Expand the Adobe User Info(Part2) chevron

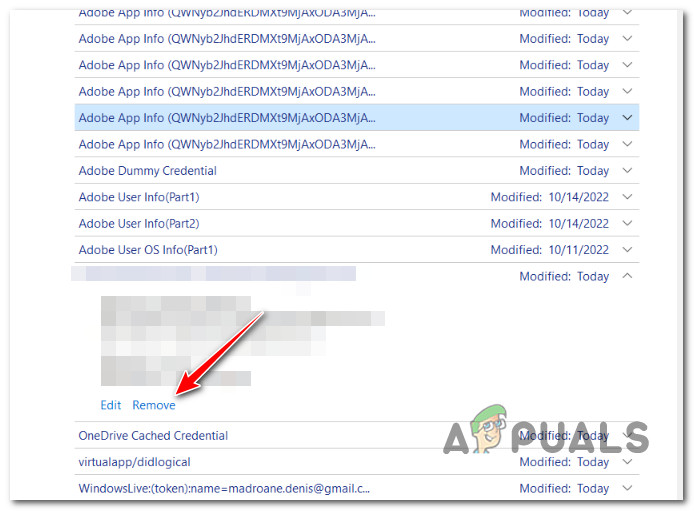(x=627, y=223)
